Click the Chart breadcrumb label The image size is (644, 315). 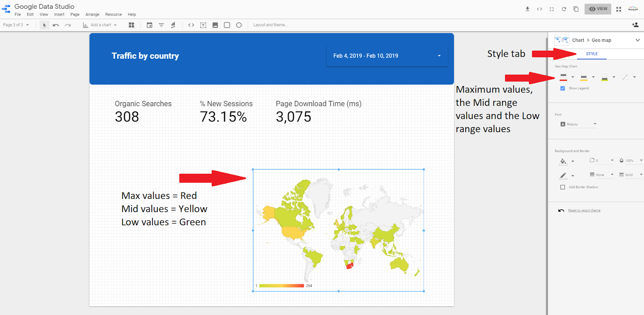pos(578,40)
